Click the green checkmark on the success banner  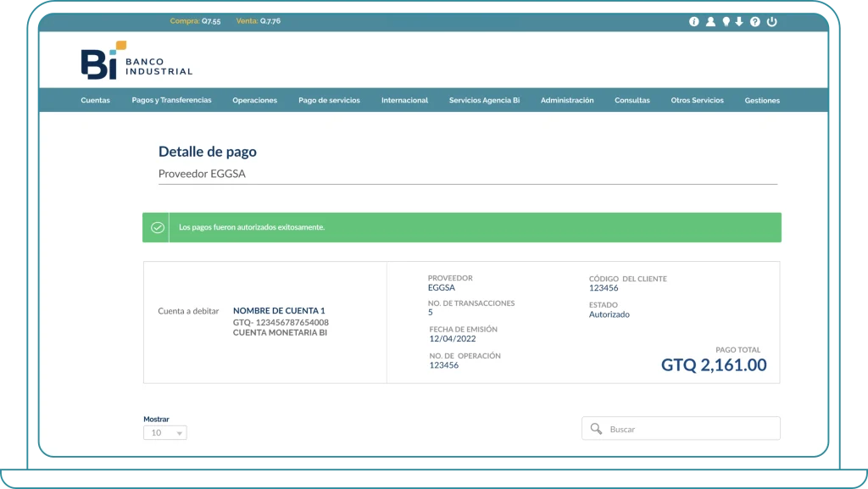pos(158,227)
